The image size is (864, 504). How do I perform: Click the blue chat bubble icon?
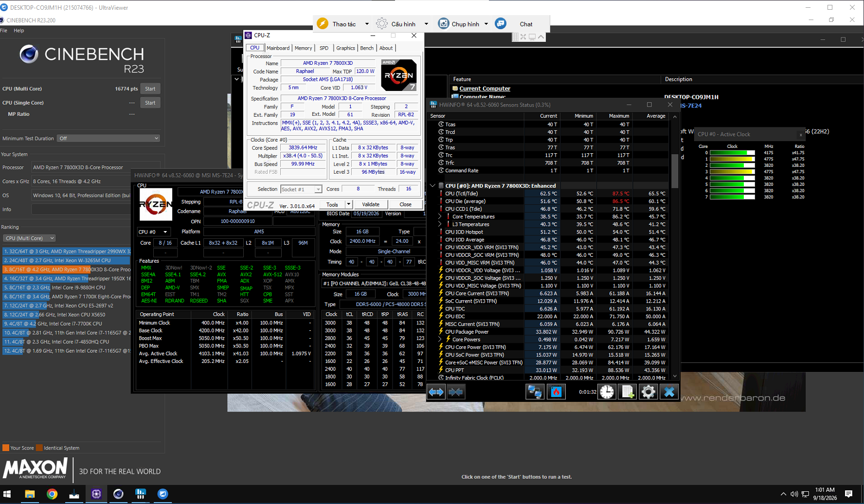click(x=501, y=24)
